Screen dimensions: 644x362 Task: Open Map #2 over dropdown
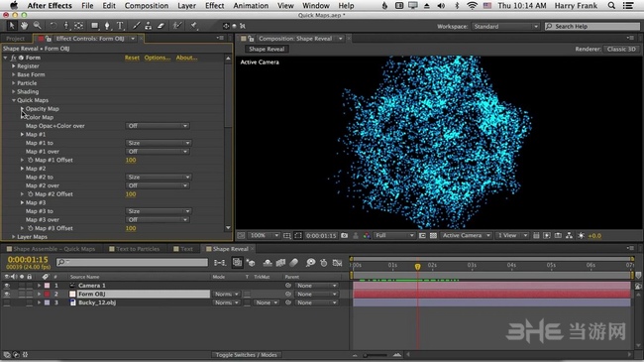click(158, 185)
